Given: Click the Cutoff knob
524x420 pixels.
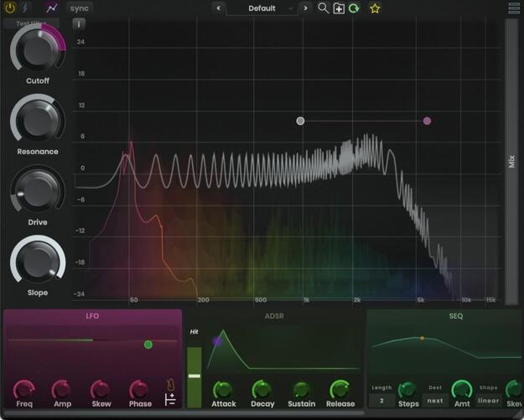Looking at the screenshot, I should tap(38, 50).
